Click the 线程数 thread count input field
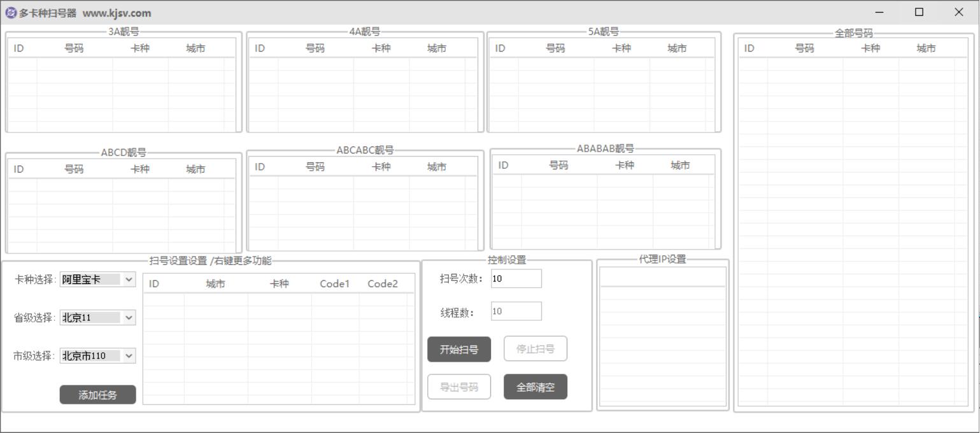Image resolution: width=980 pixels, height=433 pixels. tap(516, 311)
